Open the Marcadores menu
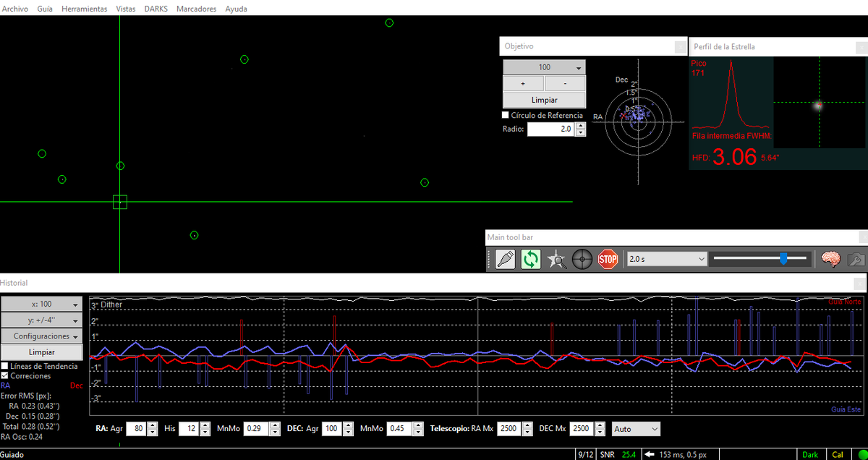The width and height of the screenshot is (868, 460). [x=196, y=9]
